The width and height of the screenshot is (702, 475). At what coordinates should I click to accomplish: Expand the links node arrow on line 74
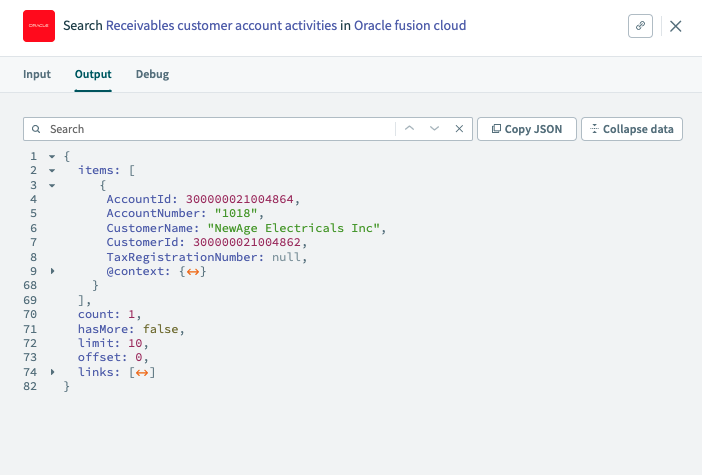click(51, 373)
